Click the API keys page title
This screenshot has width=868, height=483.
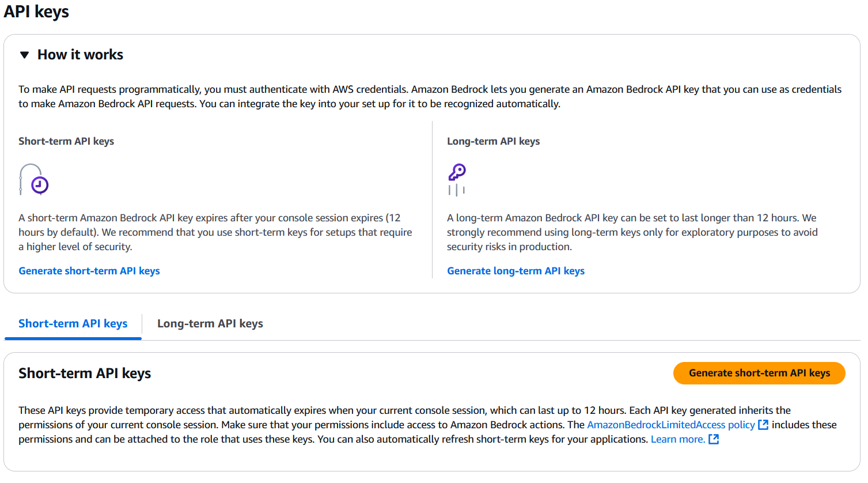click(36, 12)
